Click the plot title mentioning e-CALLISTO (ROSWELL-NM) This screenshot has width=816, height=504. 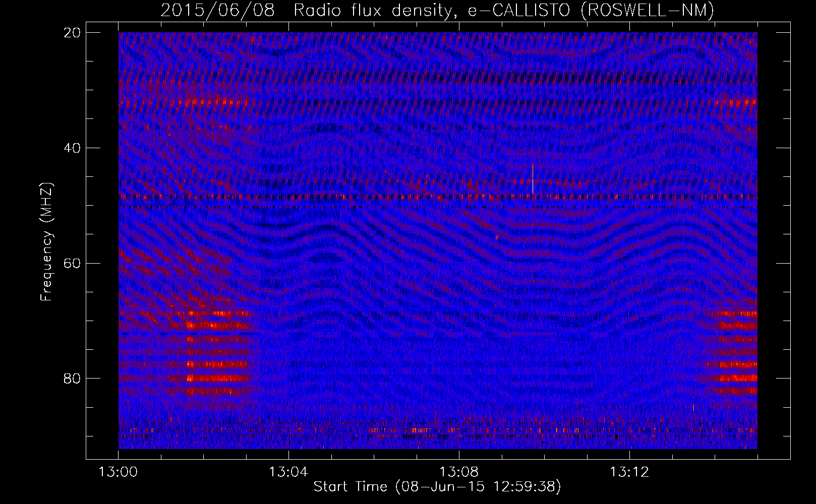click(x=437, y=10)
